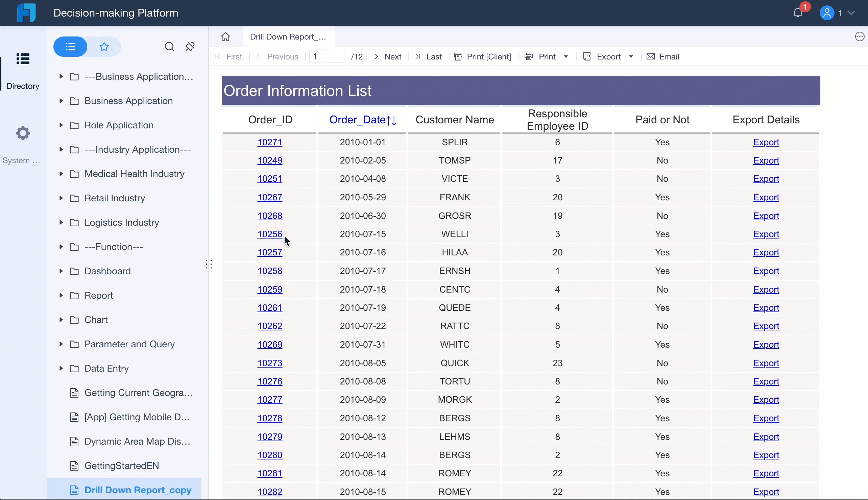Click Export link for FRANK row
Image resolution: width=868 pixels, height=500 pixels.
click(x=766, y=197)
